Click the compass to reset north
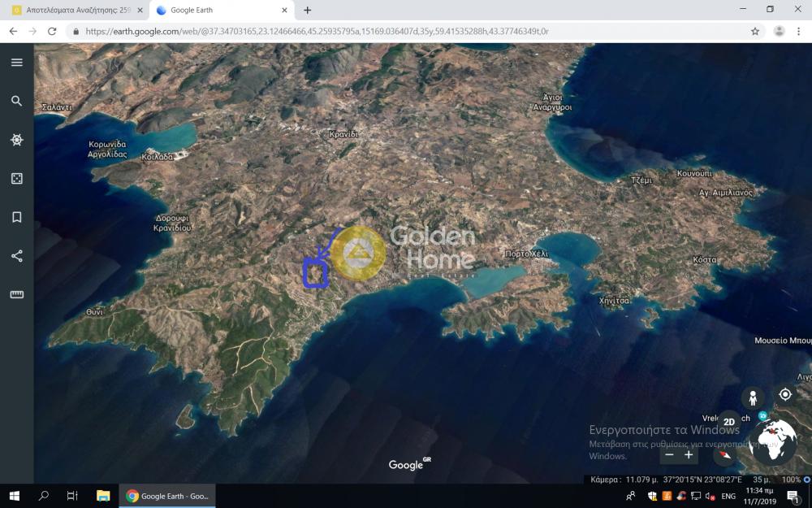Screen dimensions: 812x508 [x=725, y=454]
